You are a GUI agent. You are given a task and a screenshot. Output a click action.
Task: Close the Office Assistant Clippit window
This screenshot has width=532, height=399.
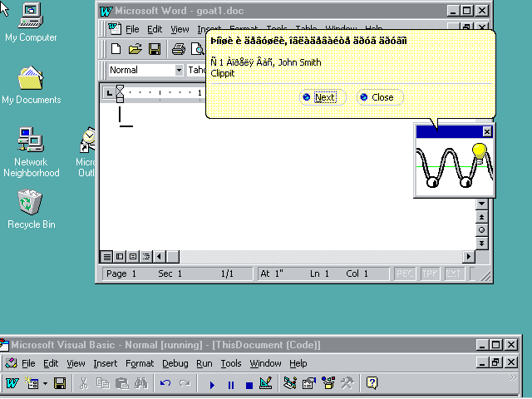click(x=487, y=131)
